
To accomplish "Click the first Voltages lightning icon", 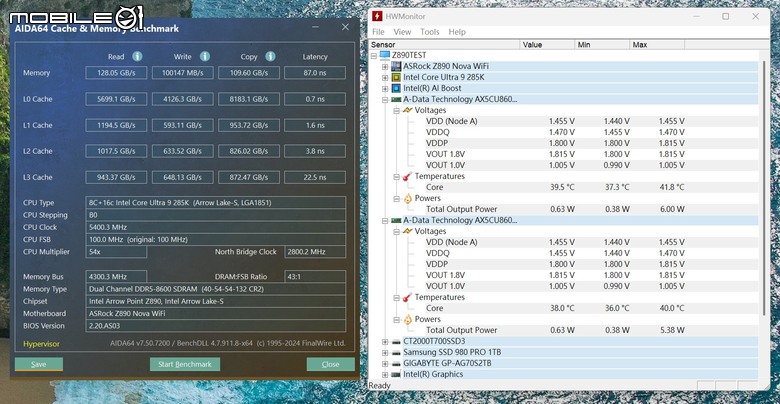I will click(407, 110).
